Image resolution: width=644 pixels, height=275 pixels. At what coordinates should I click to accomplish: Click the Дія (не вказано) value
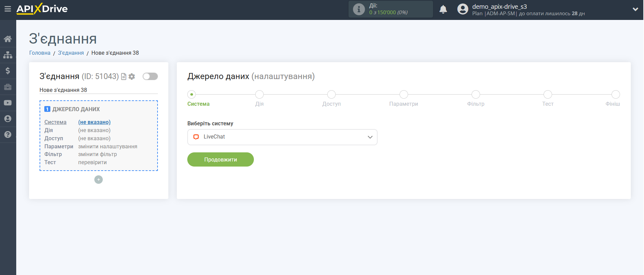click(94, 130)
